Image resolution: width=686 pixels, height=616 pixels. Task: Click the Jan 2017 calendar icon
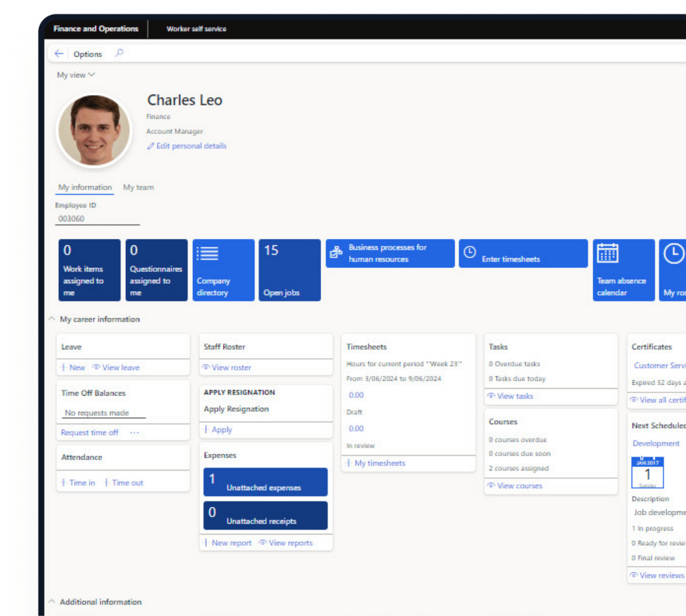(x=647, y=473)
